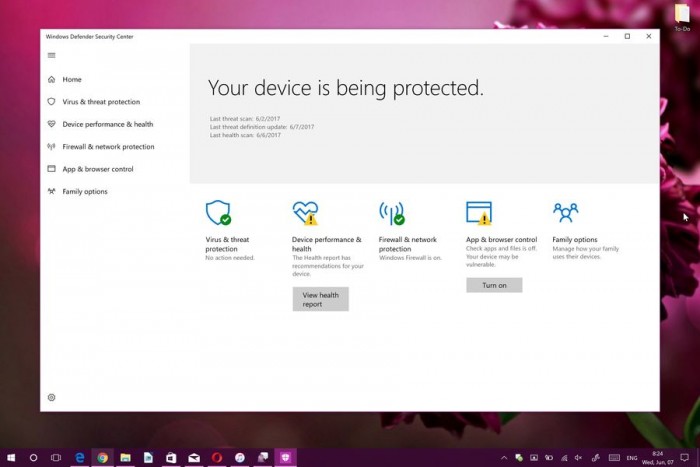Click the antenna icon for Firewall in sidebar
Screen dimensions: 700x467
coord(51,146)
